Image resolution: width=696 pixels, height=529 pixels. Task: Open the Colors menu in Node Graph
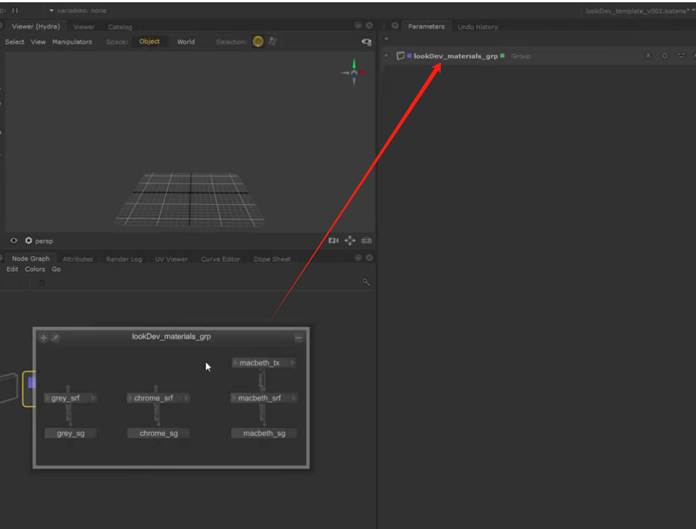click(35, 269)
